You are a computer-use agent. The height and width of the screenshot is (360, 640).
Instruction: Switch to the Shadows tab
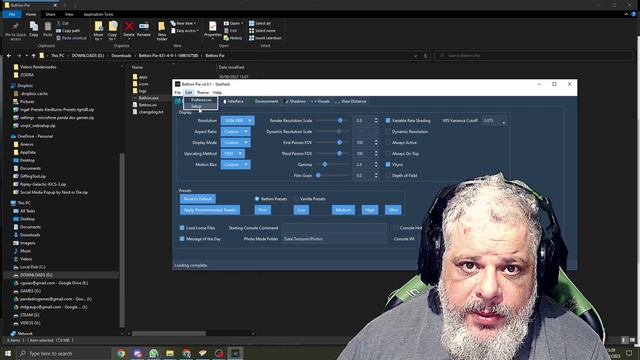coord(295,101)
